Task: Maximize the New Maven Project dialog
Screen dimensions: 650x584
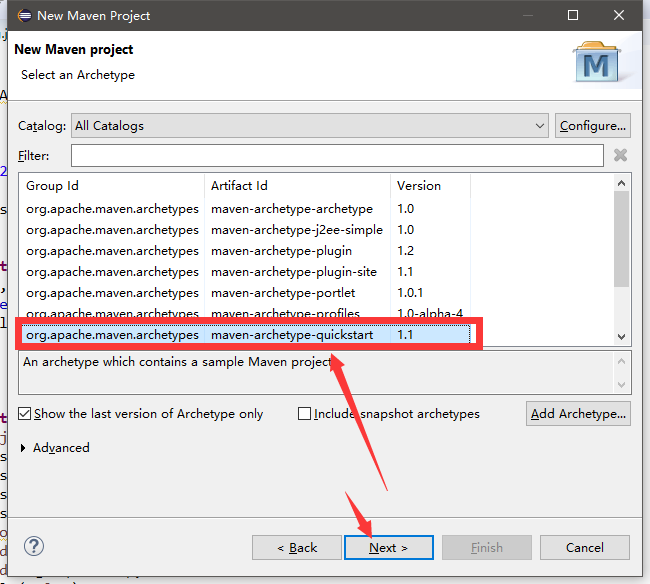Action: (572, 15)
